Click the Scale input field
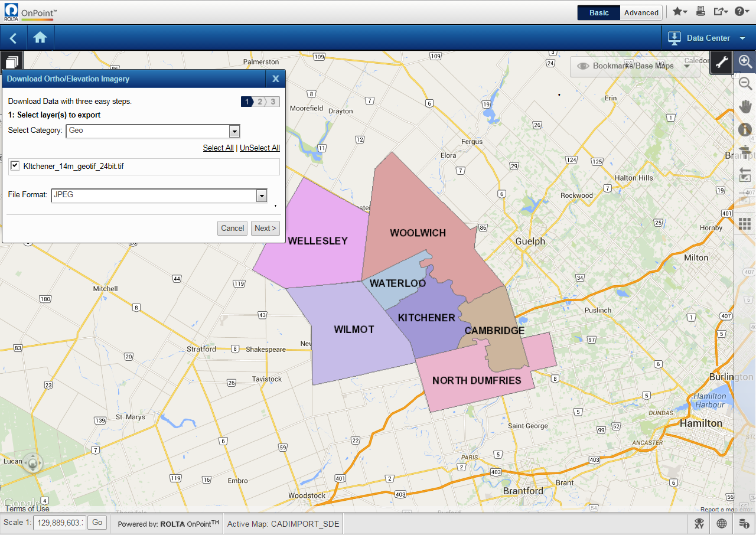756x535 pixels. coord(60,523)
